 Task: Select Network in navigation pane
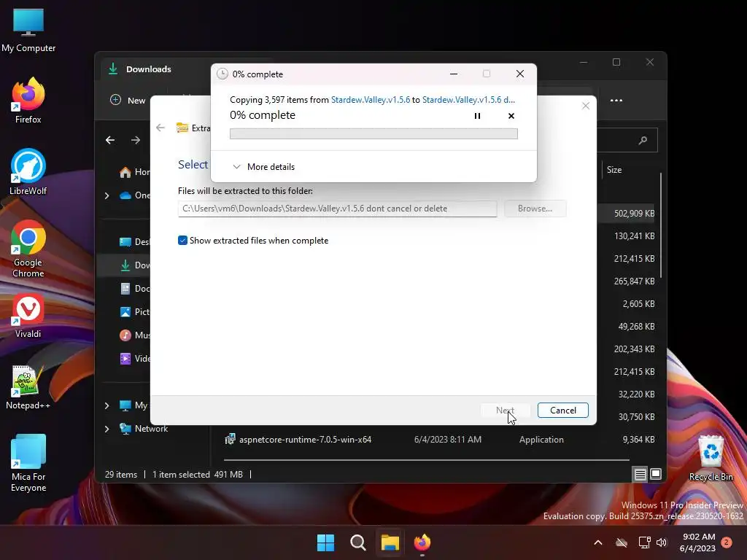[x=144, y=429]
